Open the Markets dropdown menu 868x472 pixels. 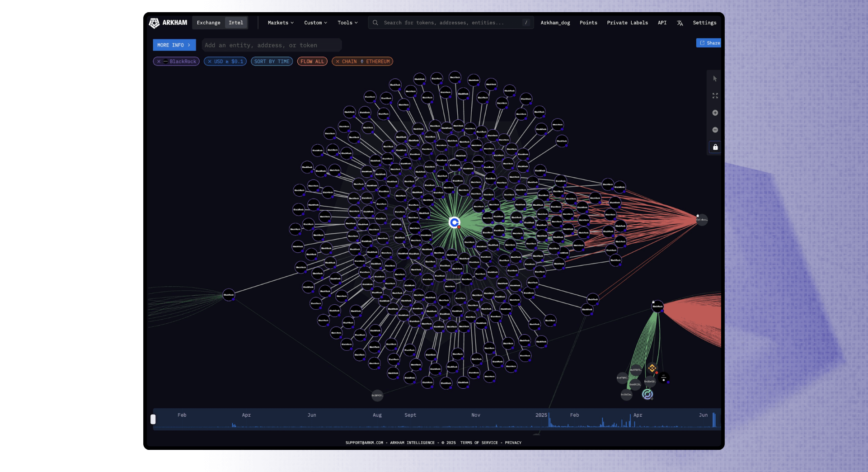point(281,23)
